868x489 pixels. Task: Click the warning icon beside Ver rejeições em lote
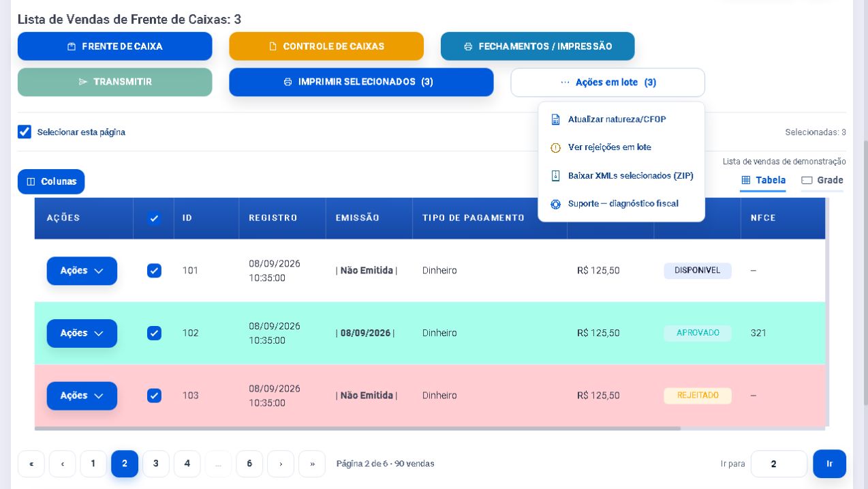click(555, 148)
